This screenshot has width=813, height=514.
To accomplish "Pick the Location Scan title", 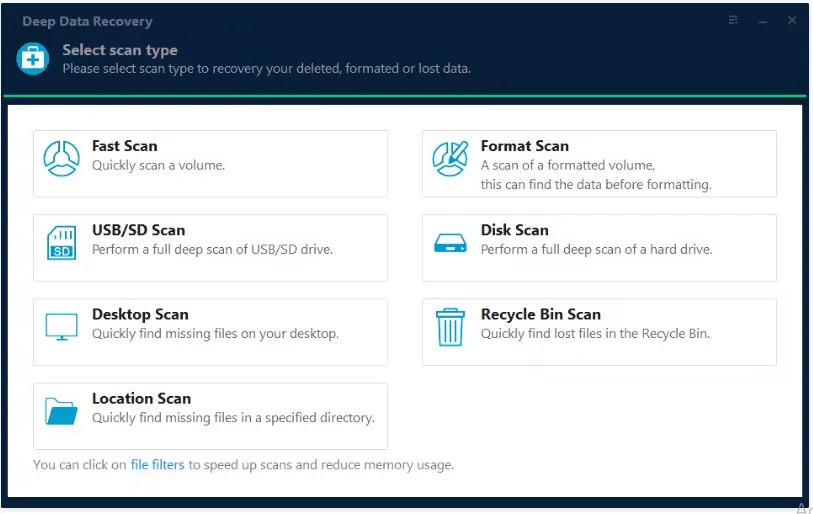I will click(x=142, y=398).
